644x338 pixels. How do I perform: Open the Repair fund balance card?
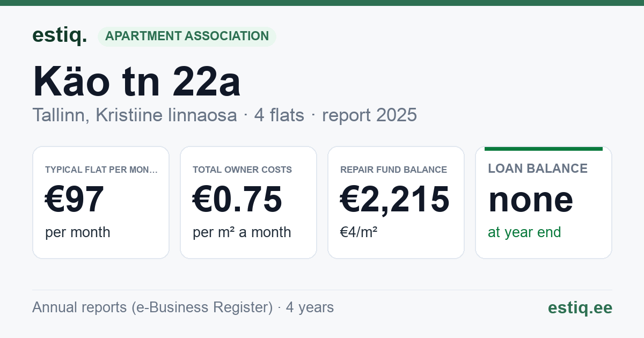(x=396, y=202)
